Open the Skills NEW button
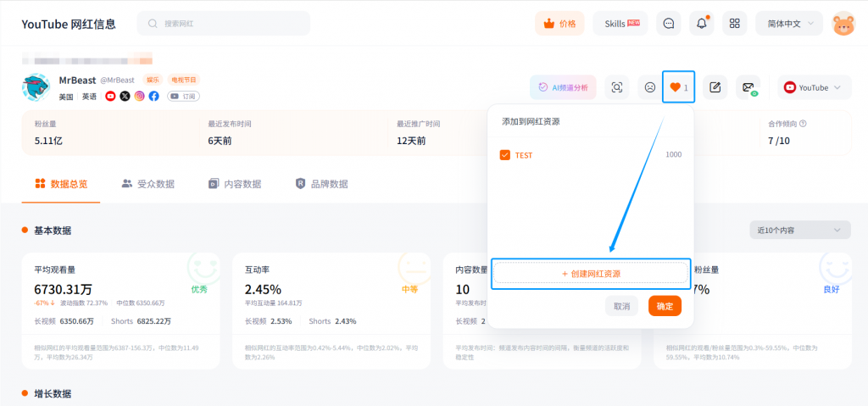This screenshot has width=868, height=406. (620, 24)
